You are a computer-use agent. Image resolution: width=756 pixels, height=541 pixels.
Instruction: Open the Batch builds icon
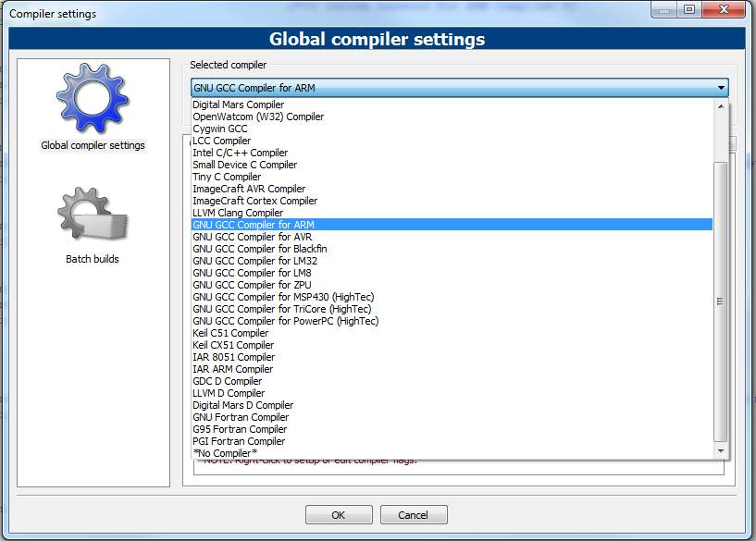click(x=93, y=214)
